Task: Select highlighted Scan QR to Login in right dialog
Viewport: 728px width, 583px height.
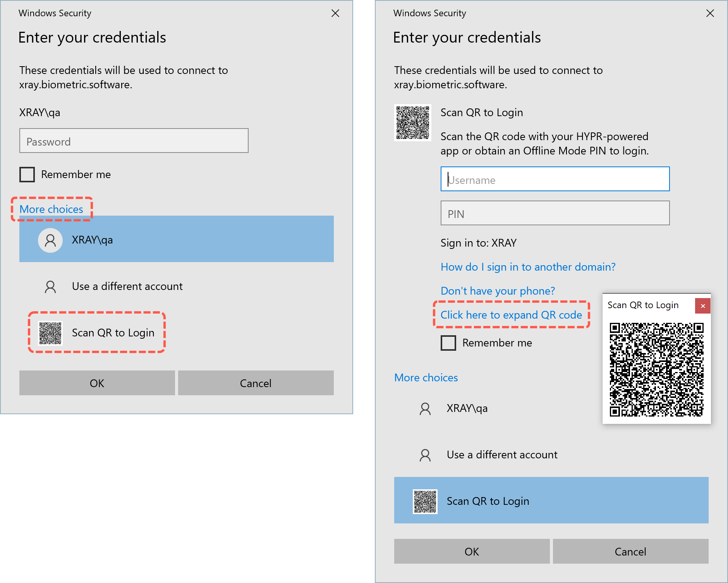Action: [x=551, y=500]
